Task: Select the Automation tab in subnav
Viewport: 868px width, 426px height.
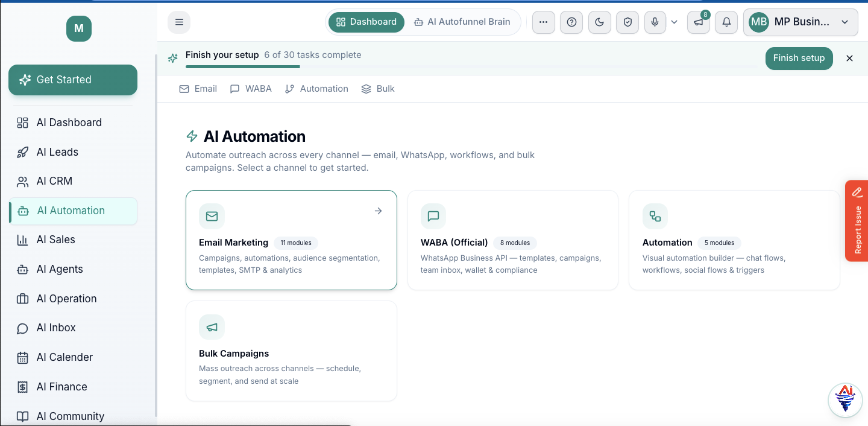Action: pos(316,89)
